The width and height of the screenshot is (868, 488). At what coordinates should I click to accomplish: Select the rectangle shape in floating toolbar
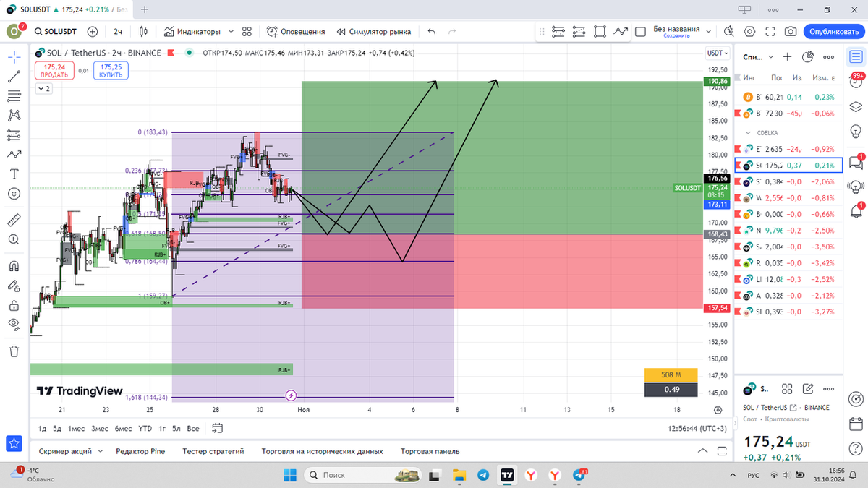click(x=600, y=32)
